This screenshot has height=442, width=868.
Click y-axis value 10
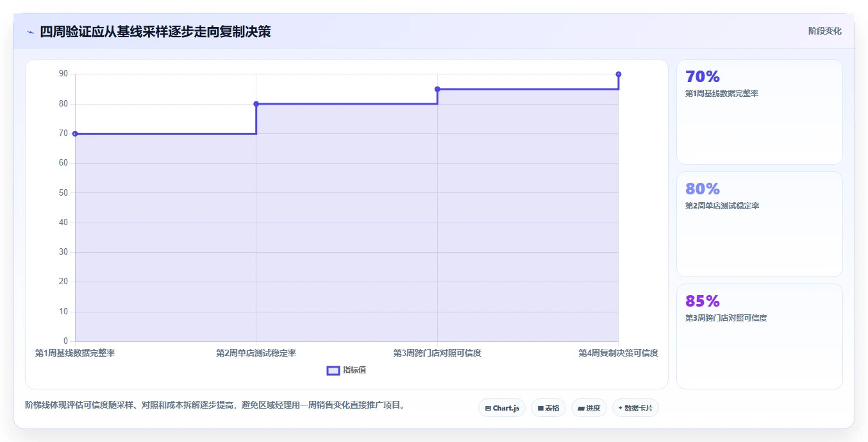(x=63, y=312)
